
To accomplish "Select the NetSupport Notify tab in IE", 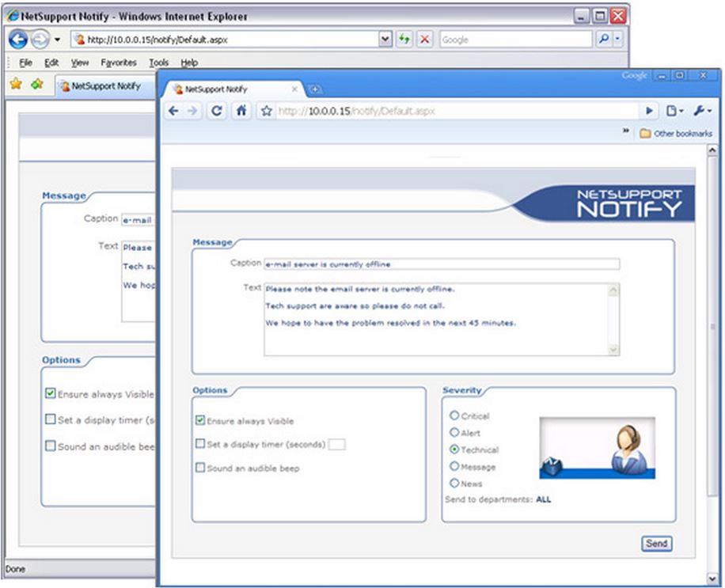I will click(105, 86).
